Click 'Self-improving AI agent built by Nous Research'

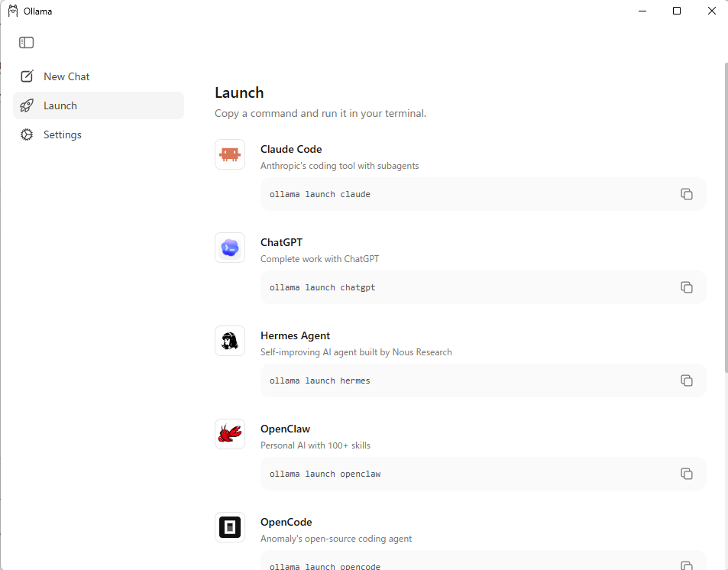(x=356, y=352)
